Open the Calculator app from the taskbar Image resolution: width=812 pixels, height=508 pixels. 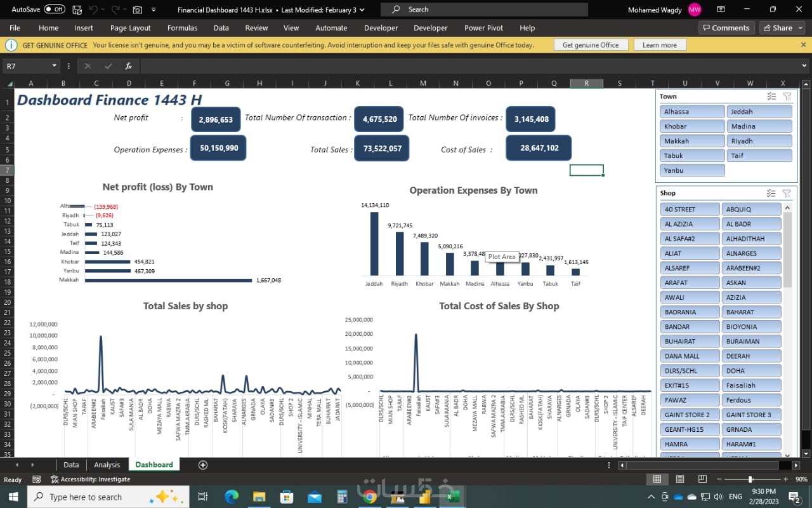tap(343, 497)
